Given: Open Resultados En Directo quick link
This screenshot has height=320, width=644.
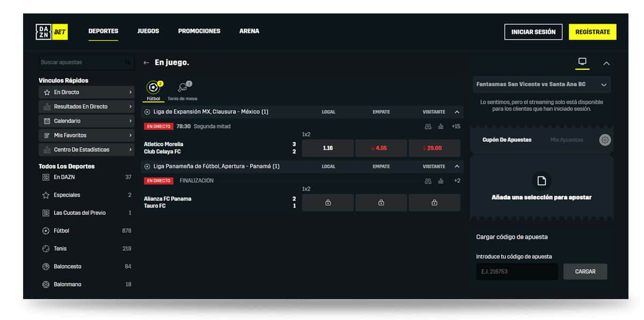Looking at the screenshot, I should [x=86, y=106].
